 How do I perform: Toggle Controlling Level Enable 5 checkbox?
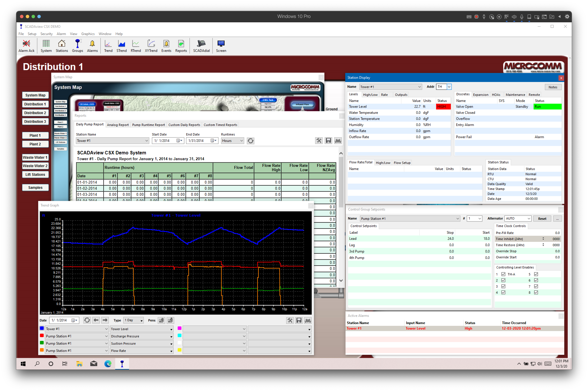536,274
